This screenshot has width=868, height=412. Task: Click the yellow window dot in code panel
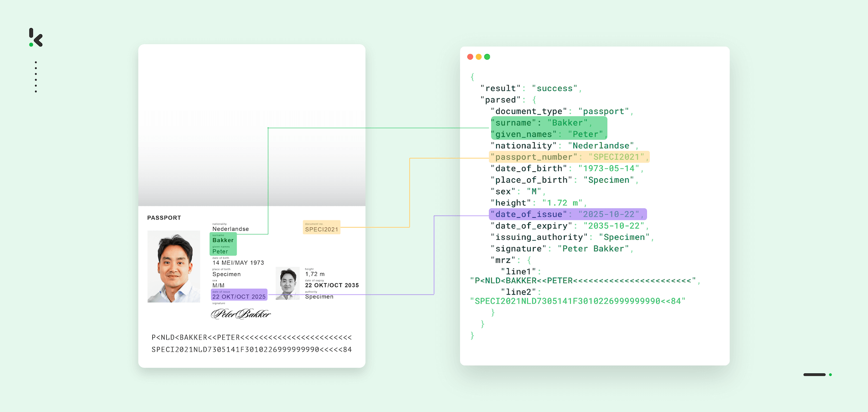click(x=479, y=57)
